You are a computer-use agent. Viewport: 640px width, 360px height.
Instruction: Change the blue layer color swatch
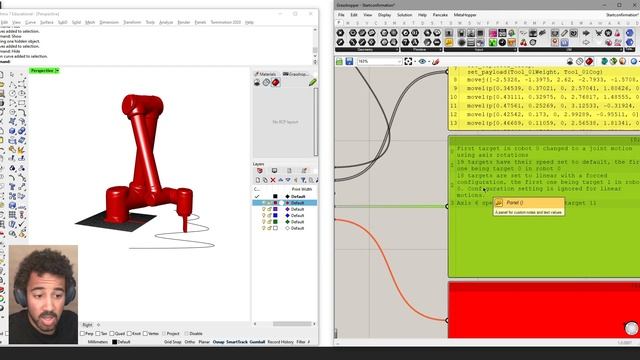(275, 216)
